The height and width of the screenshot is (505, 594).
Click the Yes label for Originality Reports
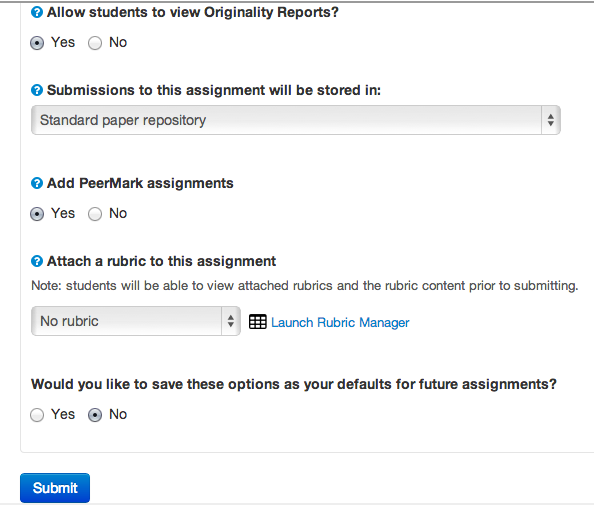click(63, 42)
